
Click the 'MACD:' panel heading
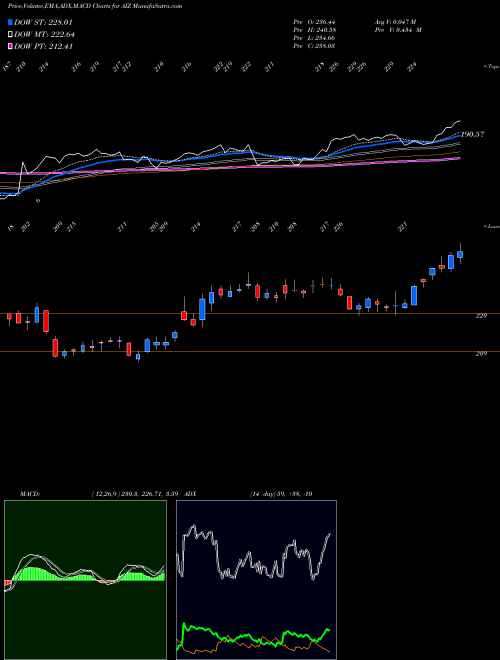pos(30,494)
